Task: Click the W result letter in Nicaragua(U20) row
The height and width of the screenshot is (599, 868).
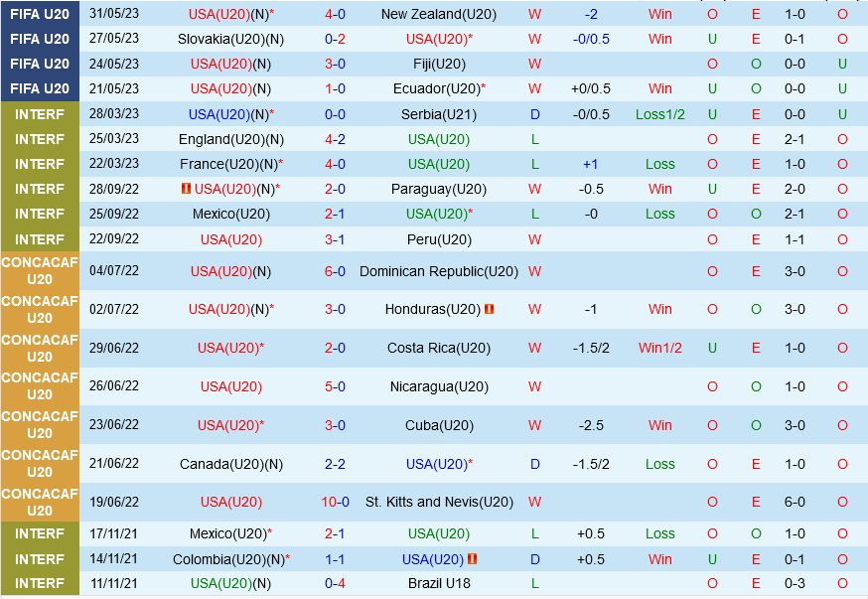Action: click(534, 386)
